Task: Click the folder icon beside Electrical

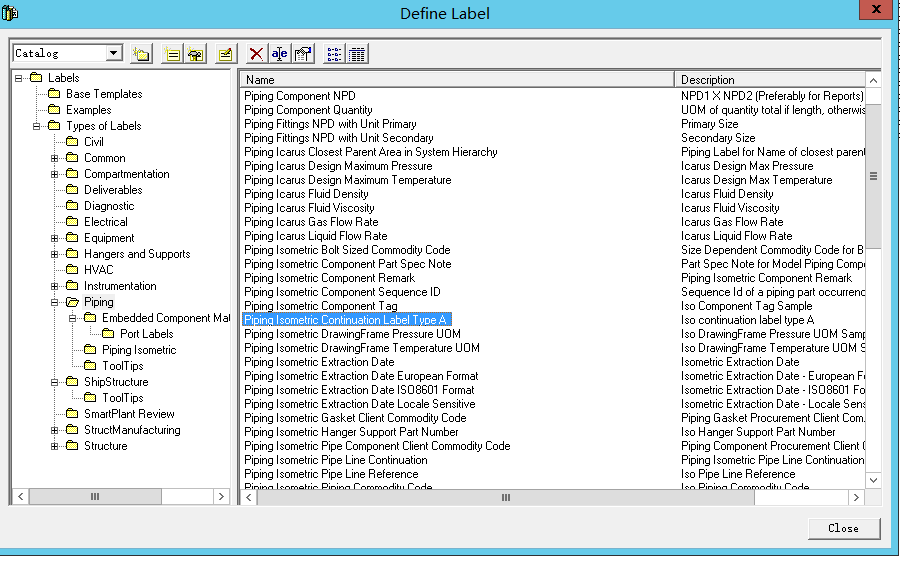Action: (x=72, y=222)
